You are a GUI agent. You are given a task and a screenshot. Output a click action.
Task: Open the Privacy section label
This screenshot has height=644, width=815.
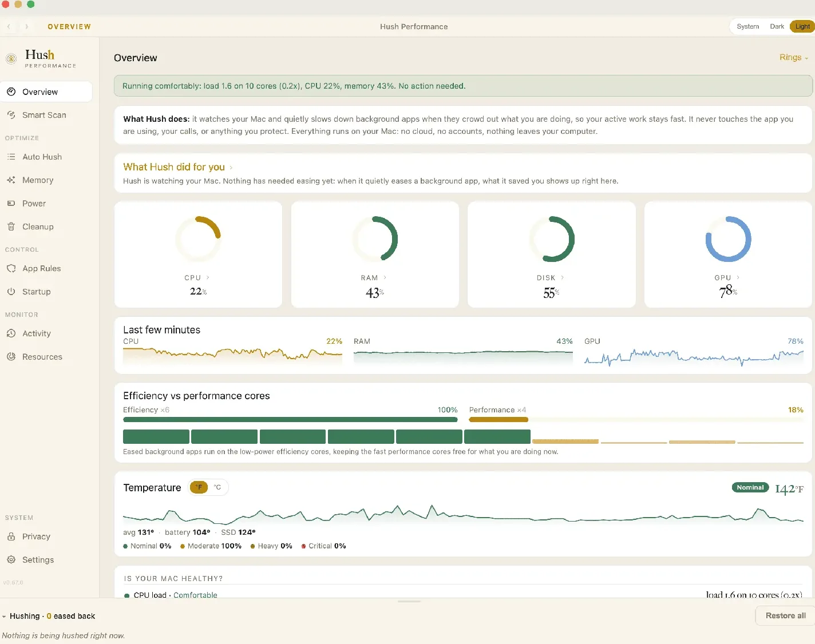(x=36, y=536)
